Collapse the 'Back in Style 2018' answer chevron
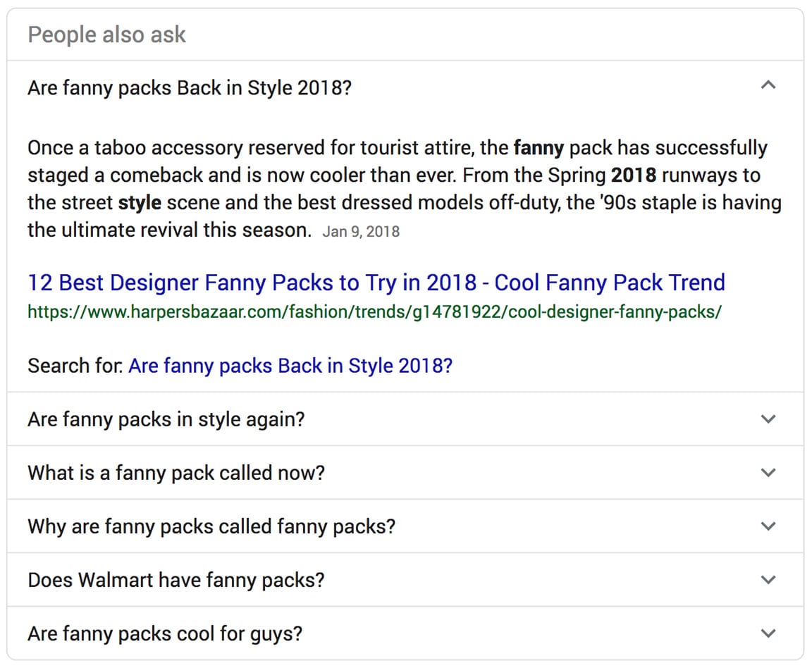This screenshot has height=668, width=812. coord(768,85)
